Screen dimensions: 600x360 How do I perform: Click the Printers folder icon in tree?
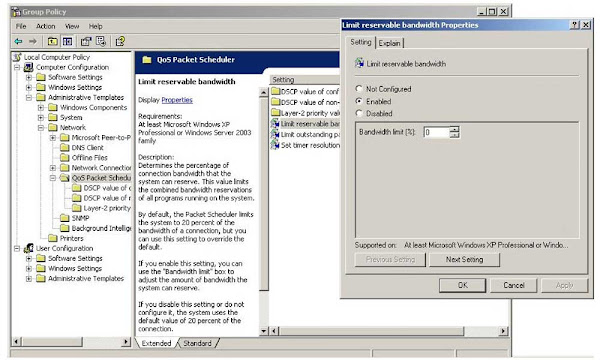[x=53, y=238]
